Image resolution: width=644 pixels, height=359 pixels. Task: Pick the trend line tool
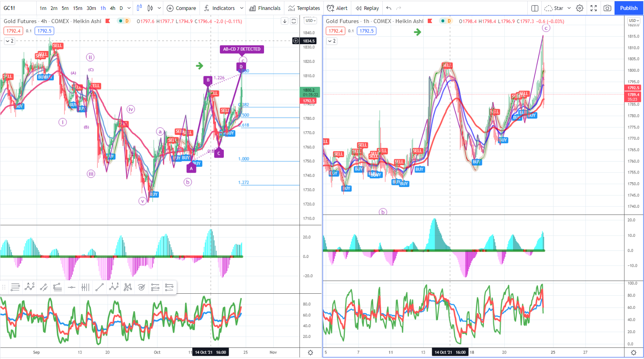pos(100,287)
